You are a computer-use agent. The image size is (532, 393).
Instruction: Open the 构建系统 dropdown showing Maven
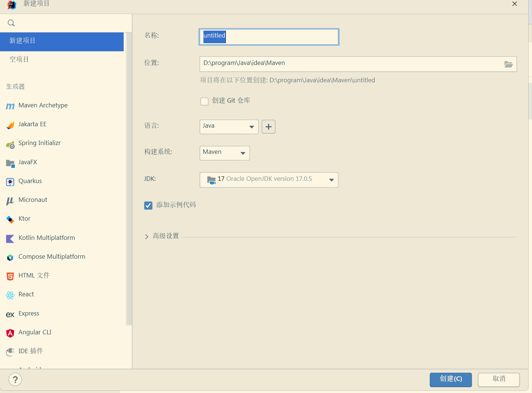(224, 153)
